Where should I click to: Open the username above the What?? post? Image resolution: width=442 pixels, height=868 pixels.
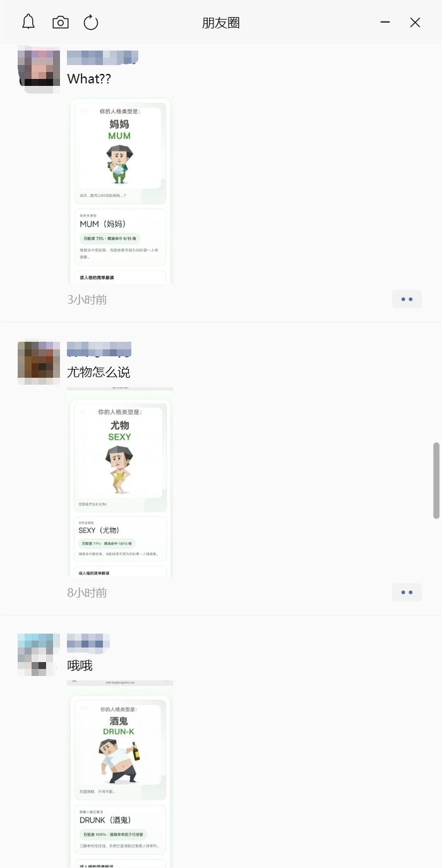tap(102, 57)
